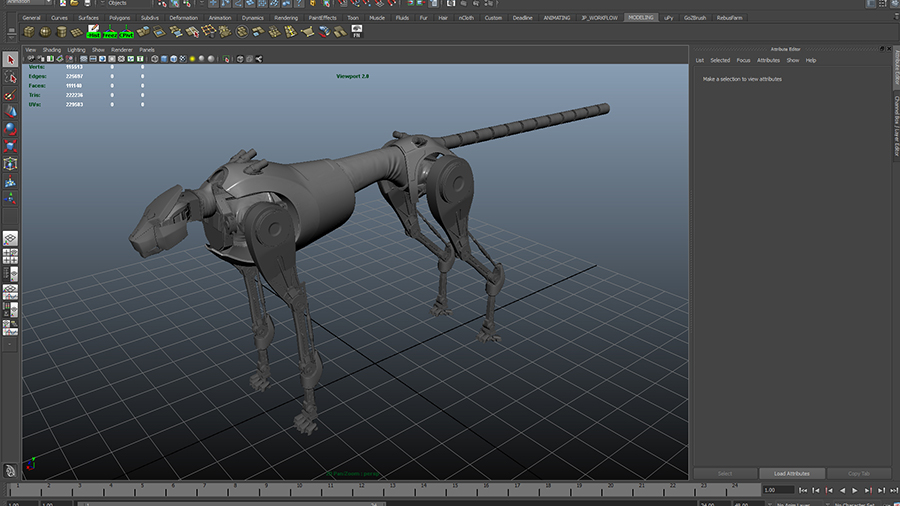Screen dimensions: 900x506
Task: Click the play forward playback button
Action: [854, 490]
